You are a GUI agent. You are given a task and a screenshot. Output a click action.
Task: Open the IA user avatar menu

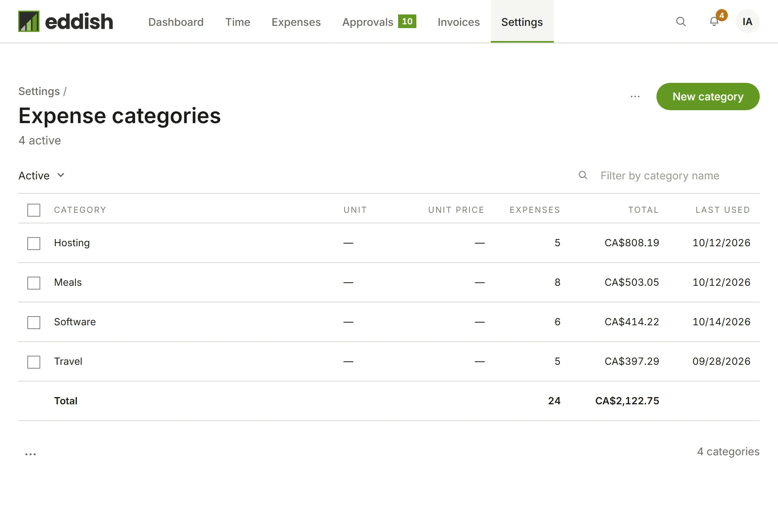pyautogui.click(x=747, y=21)
